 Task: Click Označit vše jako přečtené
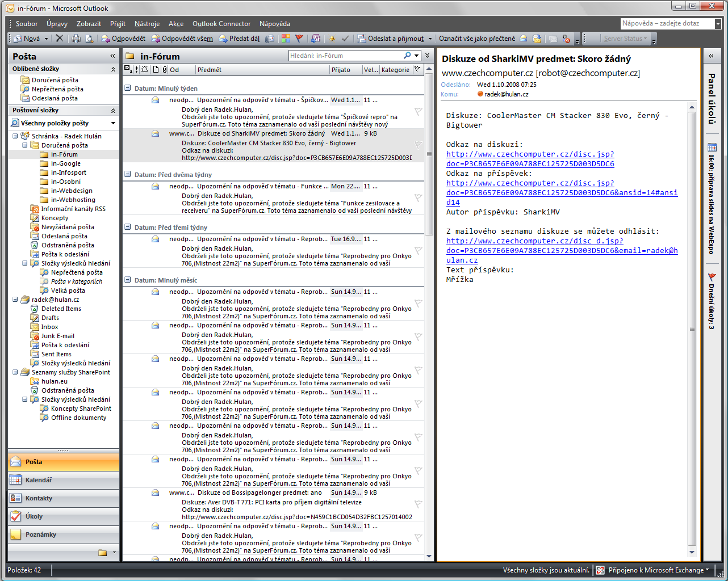pos(477,39)
